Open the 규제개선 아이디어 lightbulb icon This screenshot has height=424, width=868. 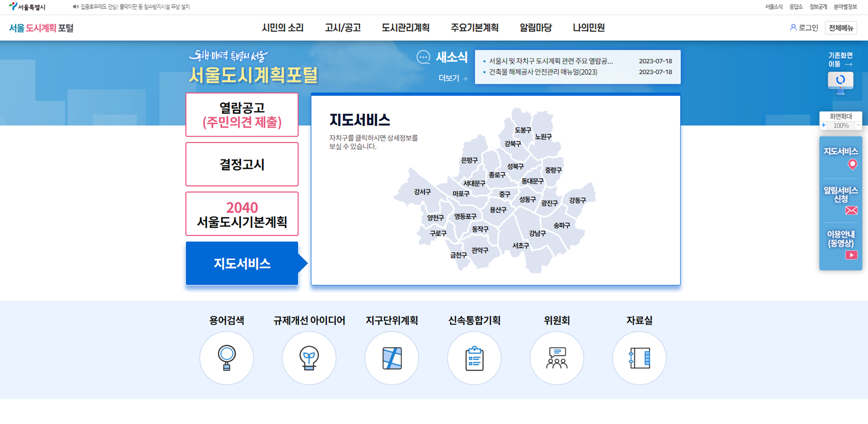pos(309,358)
